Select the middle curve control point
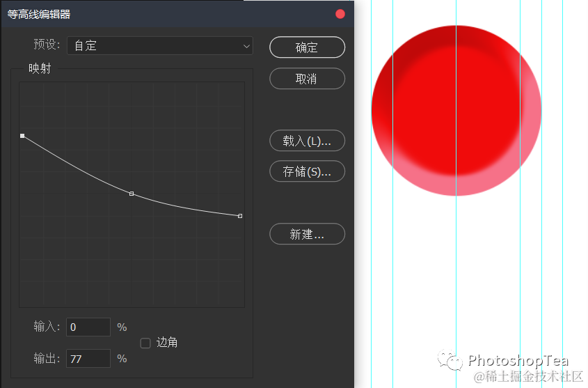588x388 pixels. click(x=132, y=194)
